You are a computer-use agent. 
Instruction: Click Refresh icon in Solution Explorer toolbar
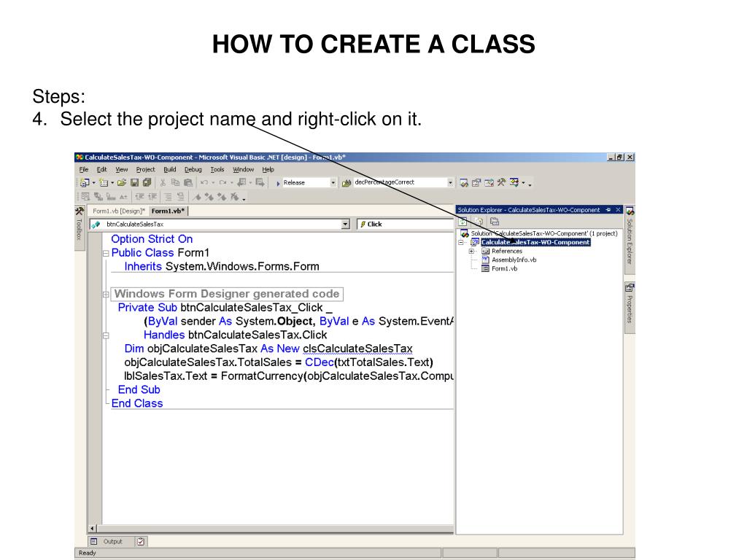click(462, 222)
